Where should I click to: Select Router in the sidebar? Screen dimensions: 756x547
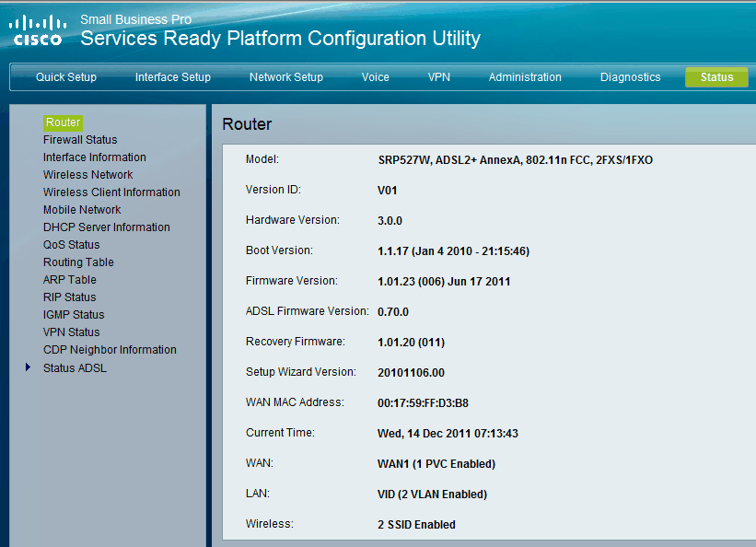tap(63, 122)
